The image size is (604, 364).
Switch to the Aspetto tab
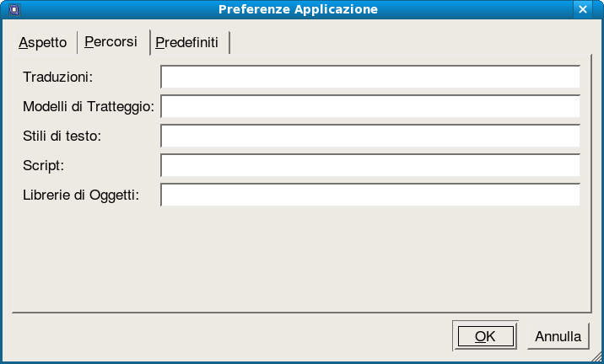(42, 43)
